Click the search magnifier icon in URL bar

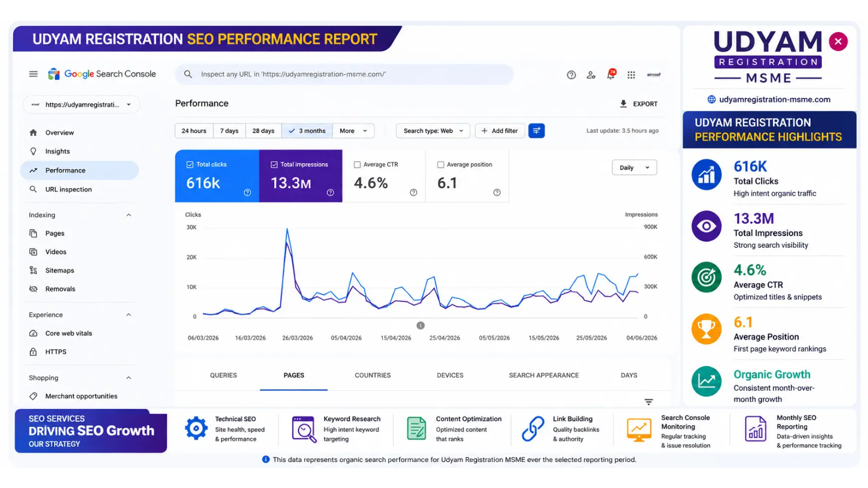pyautogui.click(x=188, y=74)
